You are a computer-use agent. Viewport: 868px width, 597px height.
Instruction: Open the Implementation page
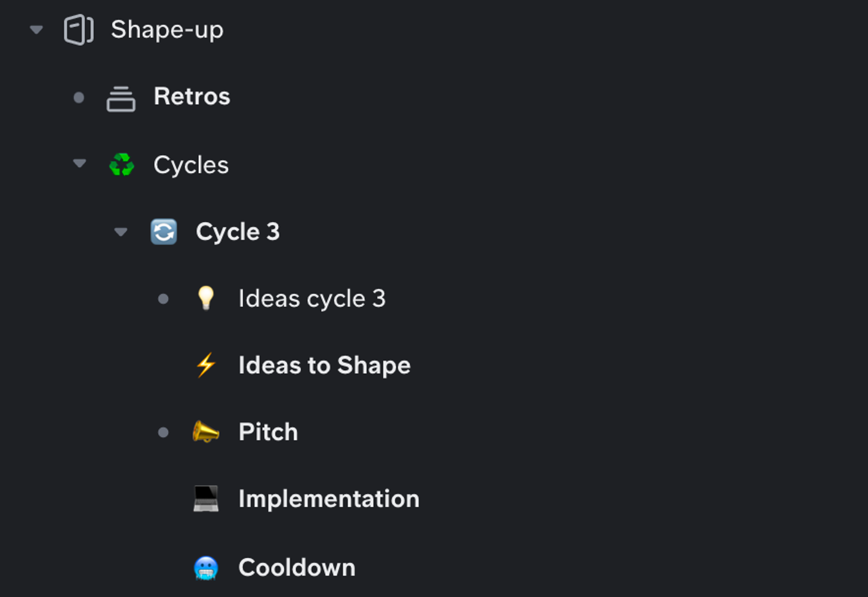(329, 498)
